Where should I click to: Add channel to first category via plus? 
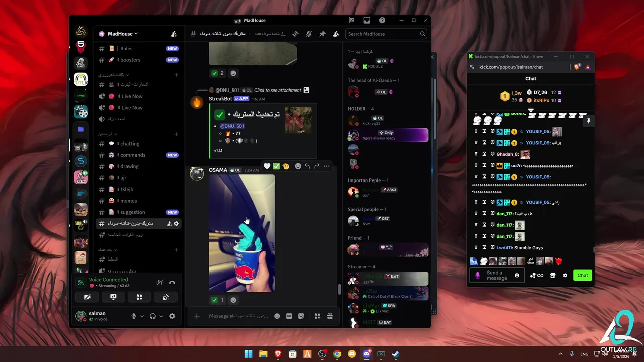176,75
